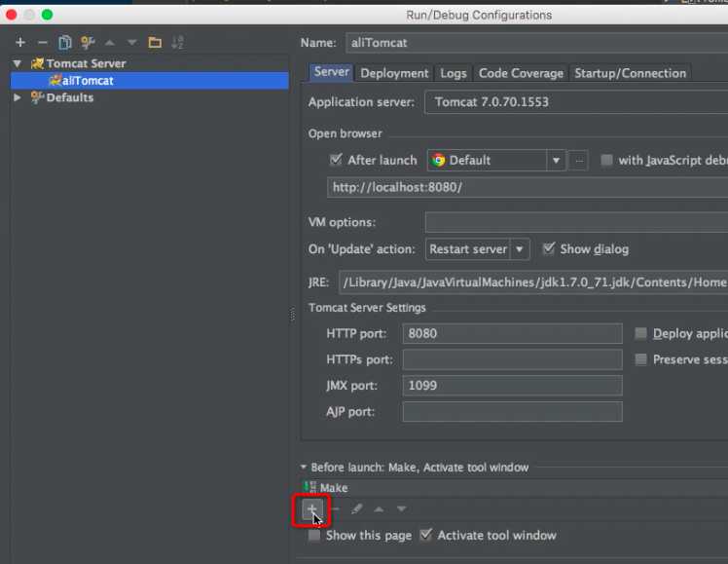The width and height of the screenshot is (728, 564).
Task: Copy the selected configuration
Action: coord(64,42)
